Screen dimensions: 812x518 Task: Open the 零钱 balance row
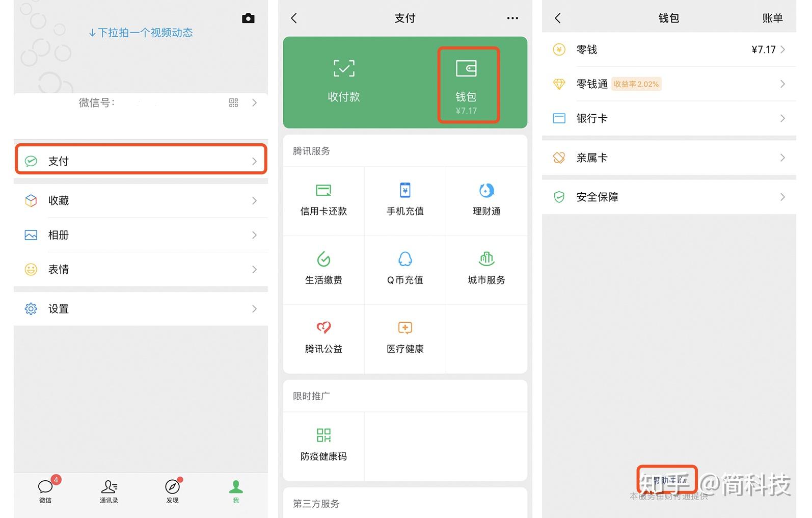[x=669, y=49]
